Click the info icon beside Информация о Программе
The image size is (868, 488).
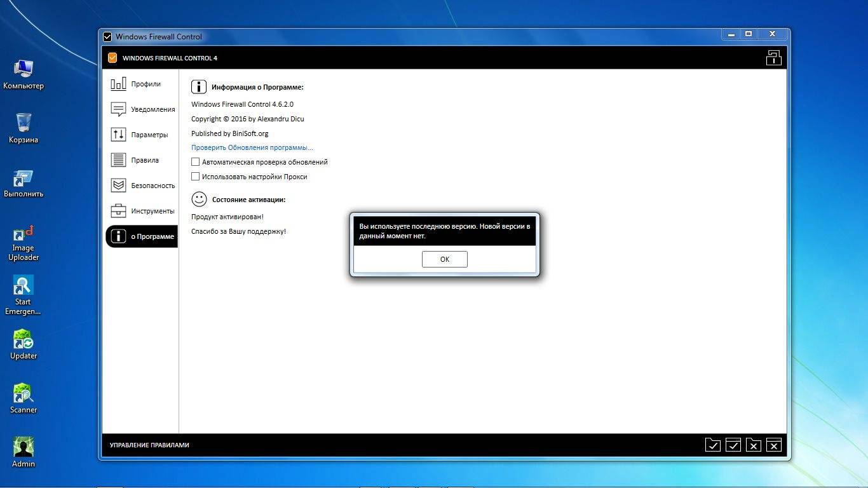click(x=199, y=87)
